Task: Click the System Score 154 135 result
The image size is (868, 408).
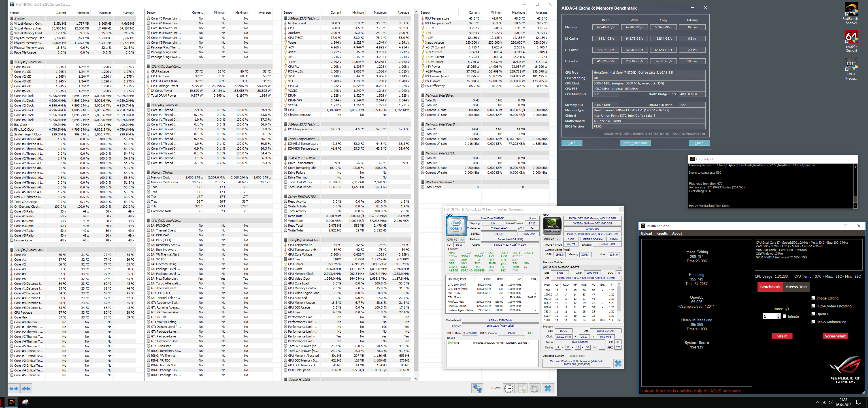Action: pyautogui.click(x=697, y=345)
